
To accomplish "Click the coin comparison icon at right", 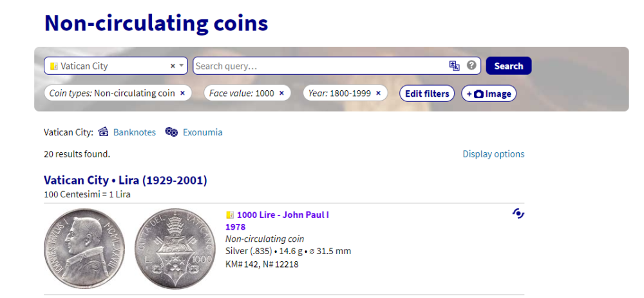I will tap(518, 214).
